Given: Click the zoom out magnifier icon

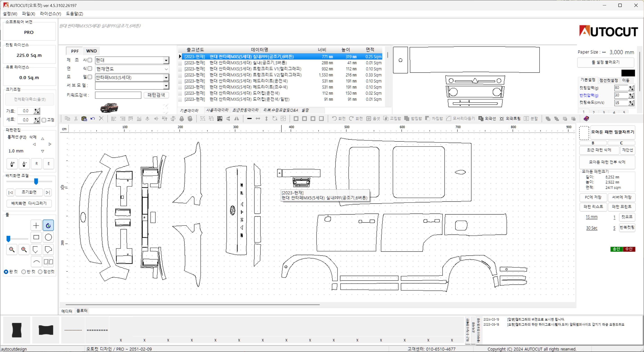Looking at the screenshot, I should 12,249.
